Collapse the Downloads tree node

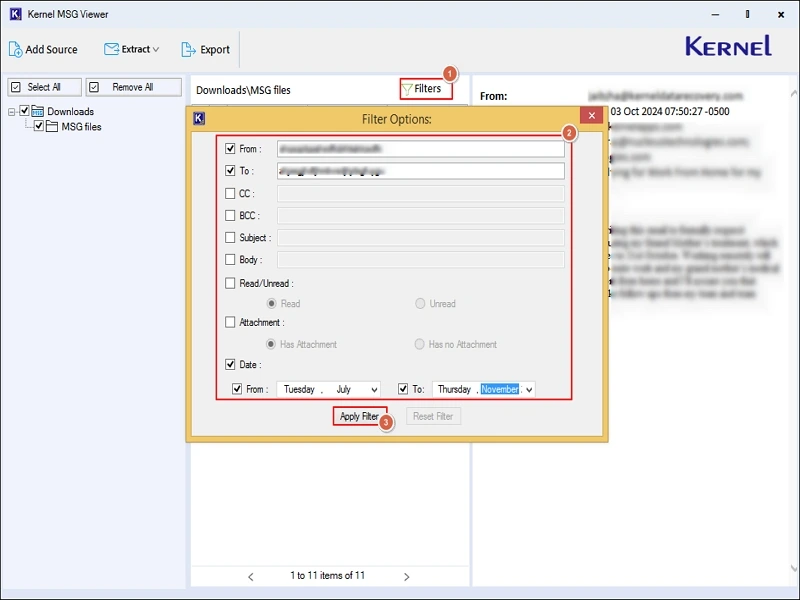12,112
